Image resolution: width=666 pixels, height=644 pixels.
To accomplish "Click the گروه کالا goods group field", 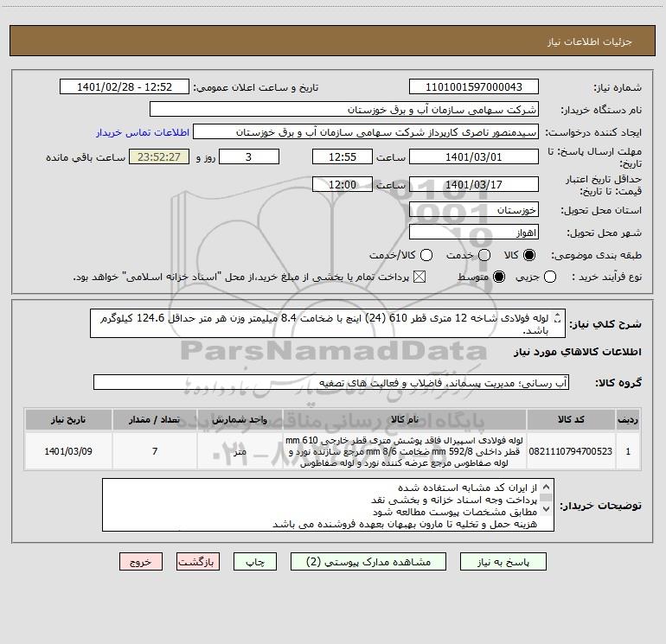I will (x=331, y=382).
